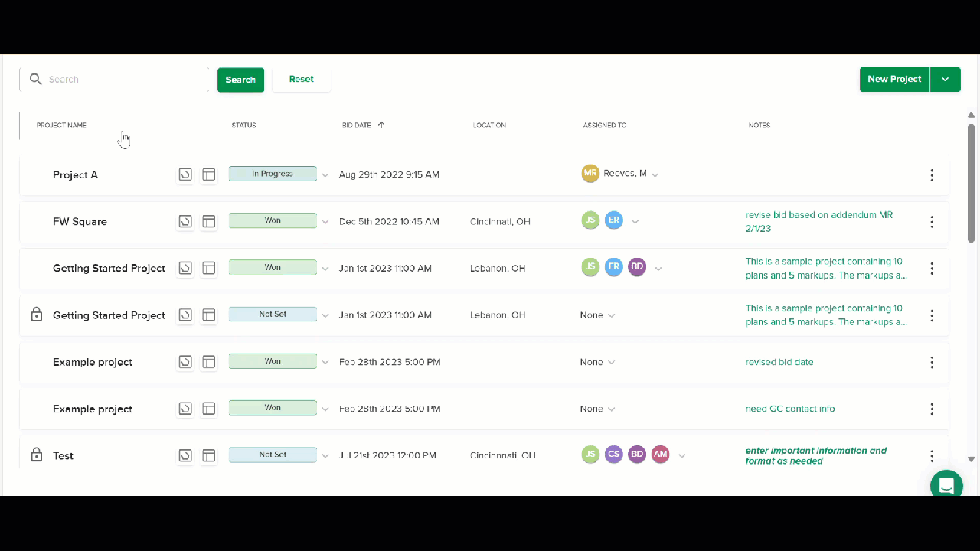Expand Not Set status dropdown for Getting Started Project
Viewport: 980px width, 551px height.
325,315
